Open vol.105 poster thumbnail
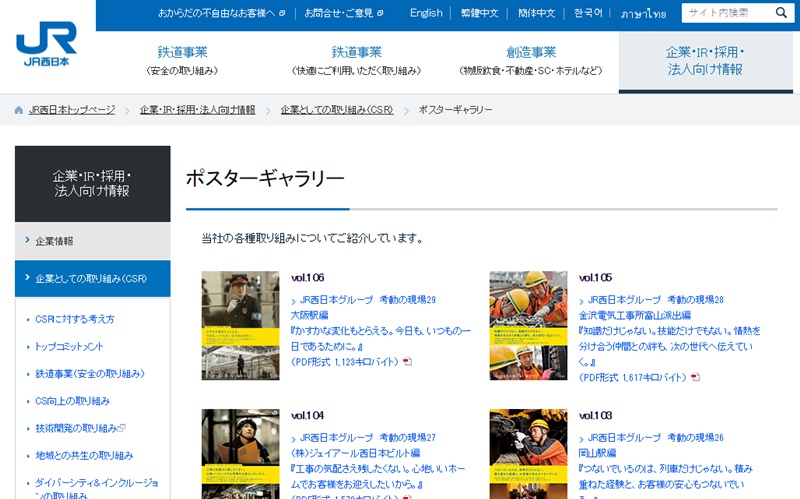Image resolution: width=800 pixels, height=499 pixels. pyautogui.click(x=528, y=326)
